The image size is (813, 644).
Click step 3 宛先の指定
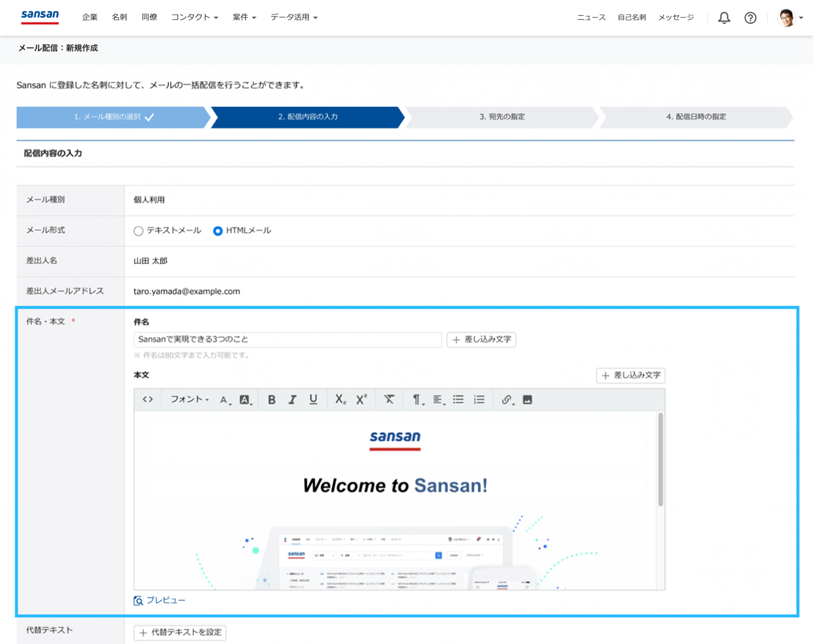pos(502,117)
